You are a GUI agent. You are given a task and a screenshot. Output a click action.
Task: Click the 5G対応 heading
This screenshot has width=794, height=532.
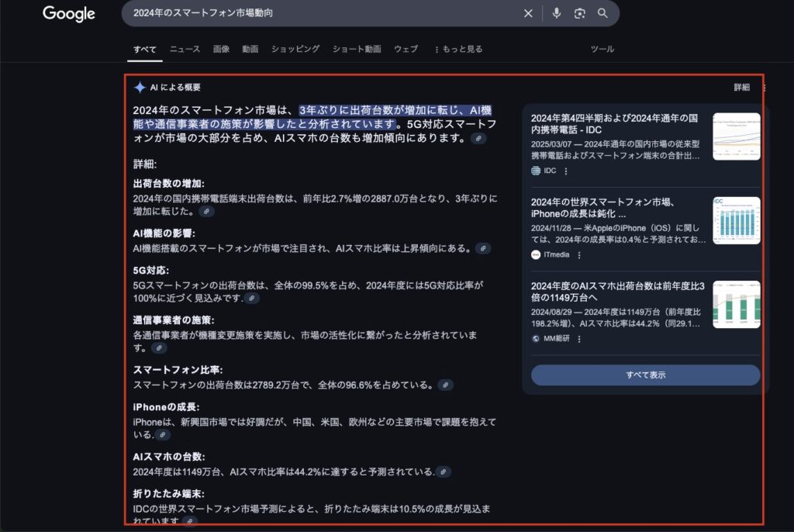pos(151,270)
